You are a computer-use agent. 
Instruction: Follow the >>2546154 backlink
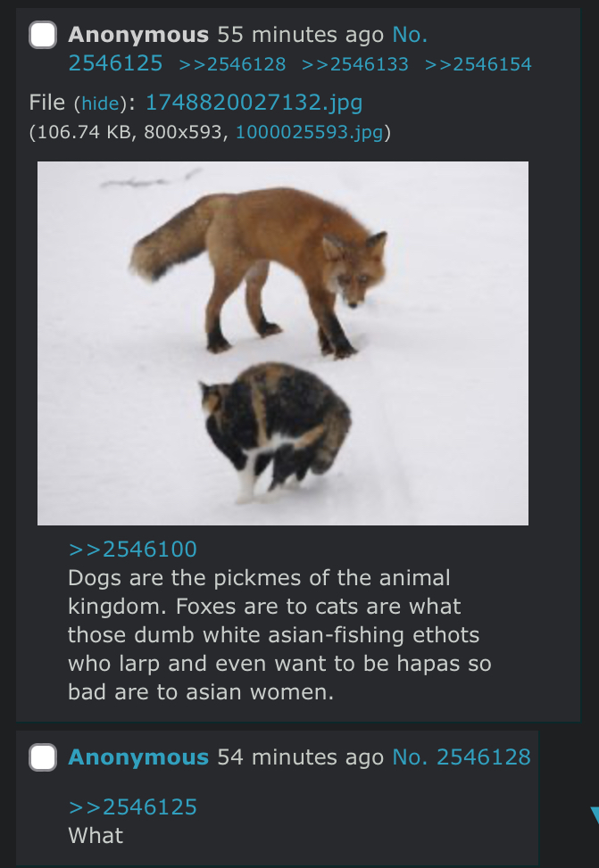[478, 64]
